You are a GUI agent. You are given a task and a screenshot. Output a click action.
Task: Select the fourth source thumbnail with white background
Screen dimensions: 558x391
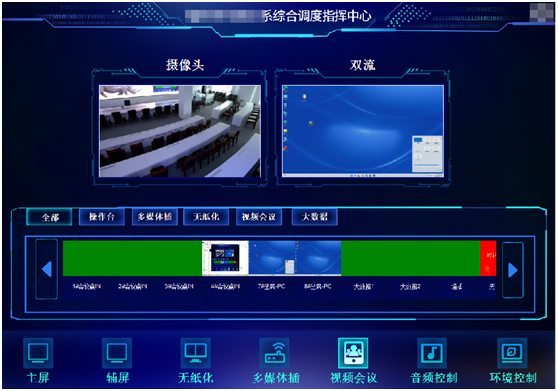[x=225, y=258]
